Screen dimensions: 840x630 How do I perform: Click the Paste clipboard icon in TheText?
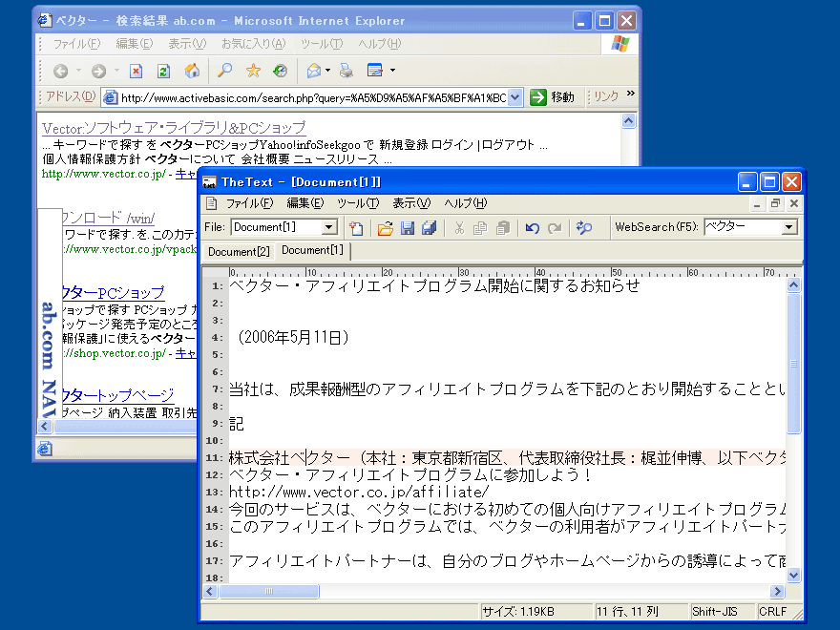pyautogui.click(x=502, y=228)
